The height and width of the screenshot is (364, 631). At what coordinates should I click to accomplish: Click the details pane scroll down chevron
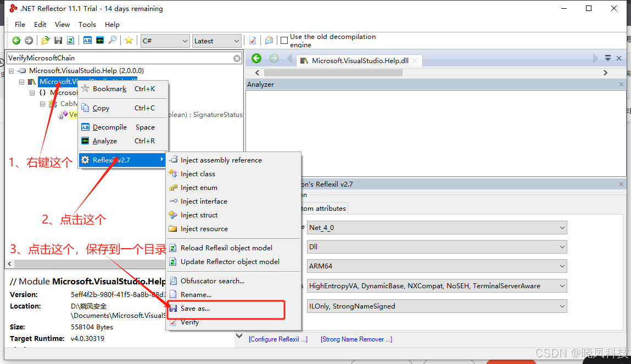239,335
